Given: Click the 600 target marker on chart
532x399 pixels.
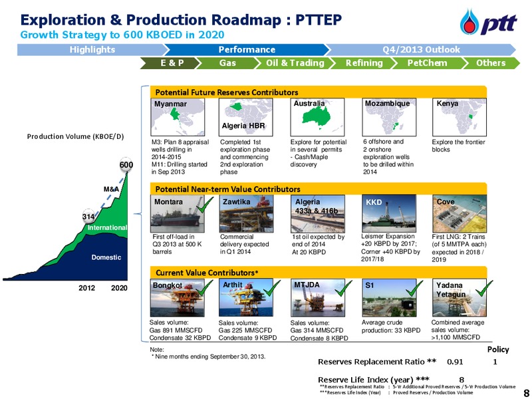Looking at the screenshot, I should click(126, 165).
